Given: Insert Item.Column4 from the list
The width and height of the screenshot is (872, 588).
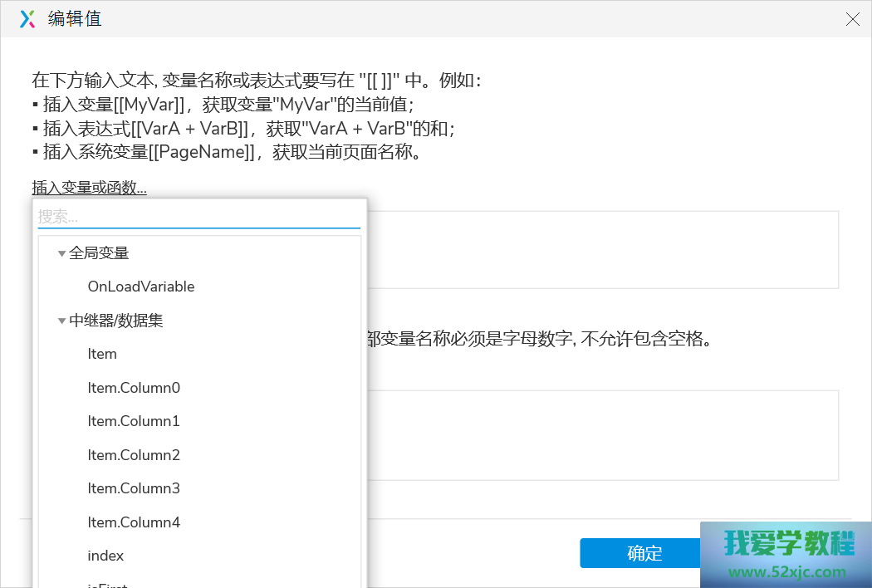Looking at the screenshot, I should (134, 522).
